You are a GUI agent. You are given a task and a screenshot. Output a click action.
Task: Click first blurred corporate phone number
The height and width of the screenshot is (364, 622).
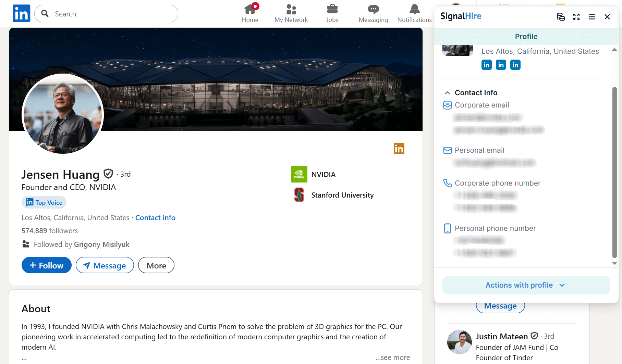click(x=486, y=196)
